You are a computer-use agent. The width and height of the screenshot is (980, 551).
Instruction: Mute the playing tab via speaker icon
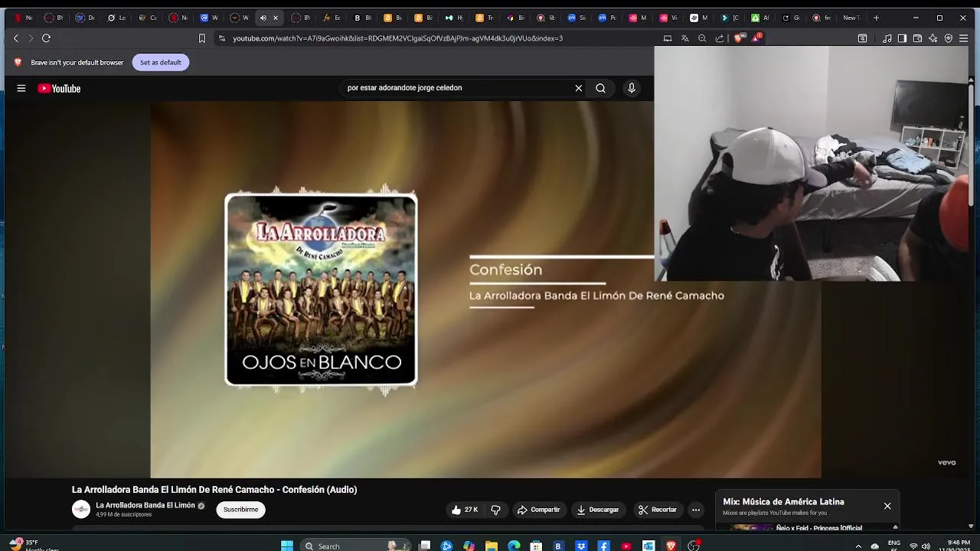pos(263,18)
